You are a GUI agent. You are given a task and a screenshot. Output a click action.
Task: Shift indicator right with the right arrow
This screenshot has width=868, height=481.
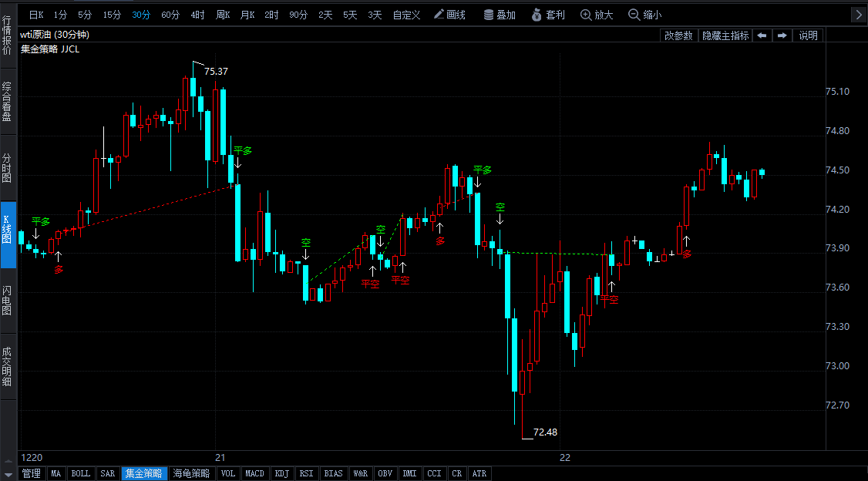[x=782, y=35]
